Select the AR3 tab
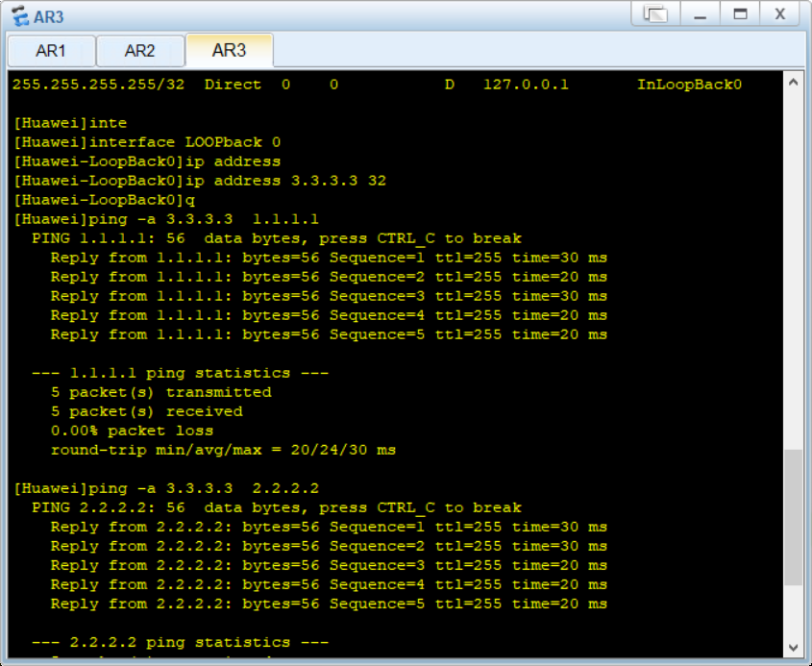 pyautogui.click(x=229, y=50)
